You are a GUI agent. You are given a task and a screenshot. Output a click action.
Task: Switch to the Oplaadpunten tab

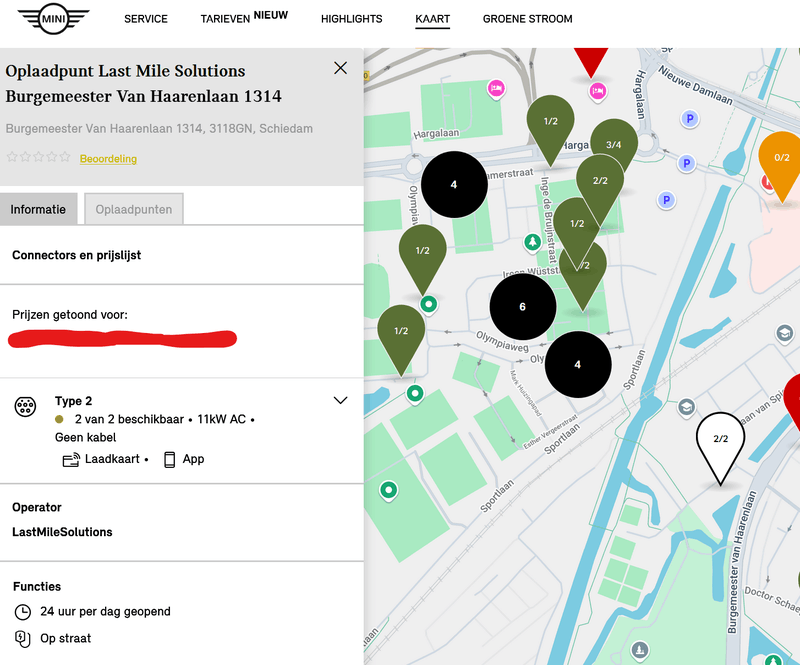click(134, 209)
